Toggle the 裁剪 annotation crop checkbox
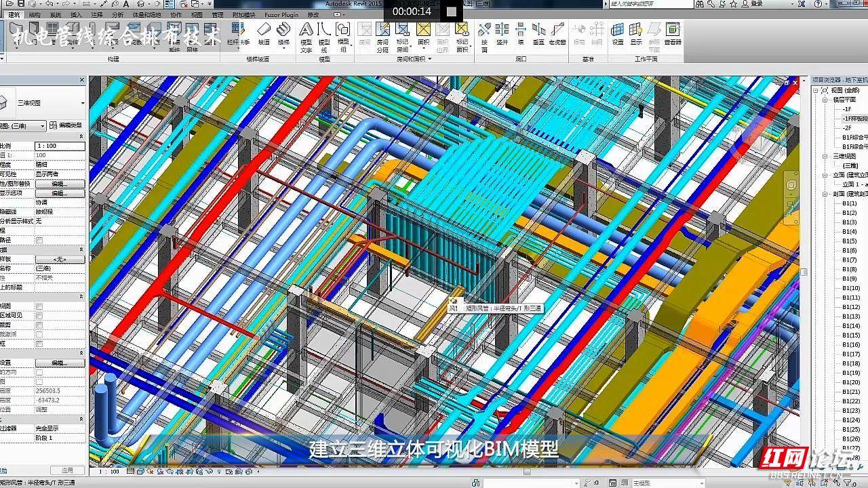The height and width of the screenshot is (488, 868). coord(39,325)
